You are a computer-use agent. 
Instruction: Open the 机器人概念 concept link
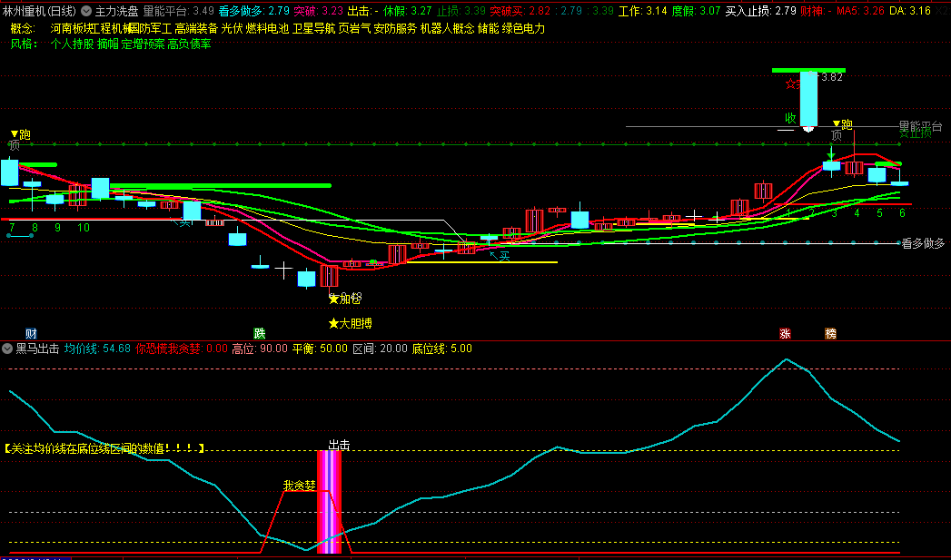(x=448, y=28)
